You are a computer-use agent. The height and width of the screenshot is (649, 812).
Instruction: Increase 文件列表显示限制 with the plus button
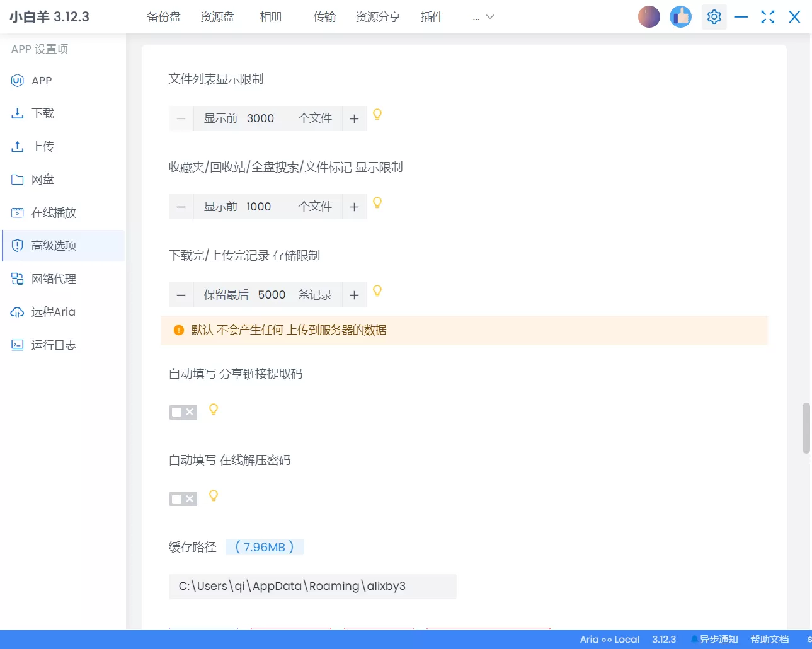[x=354, y=118]
